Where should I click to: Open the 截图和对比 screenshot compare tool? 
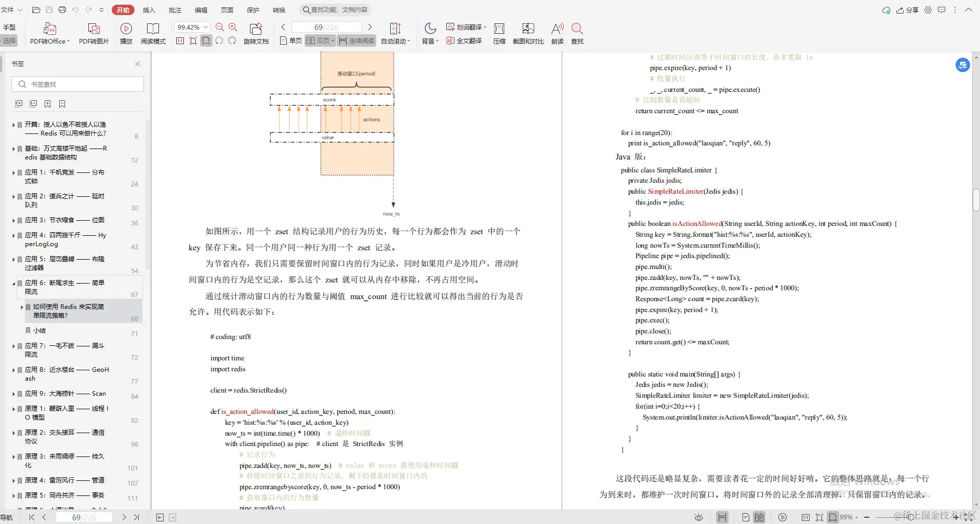click(x=527, y=33)
